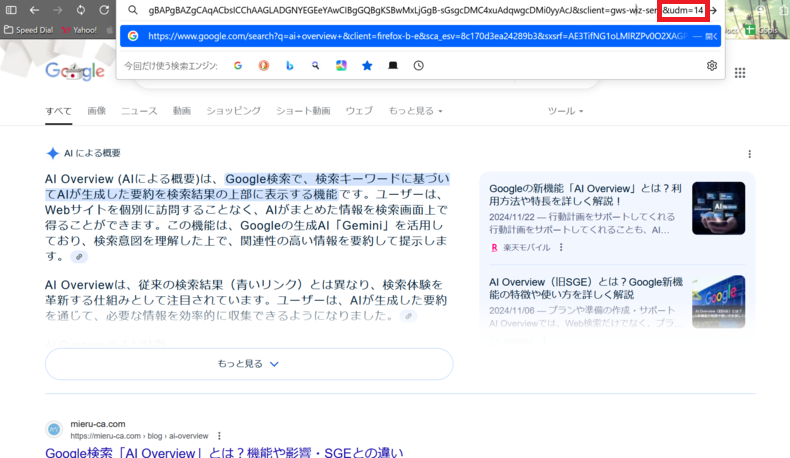790x458 pixels.
Task: Click the mieru-ca.com site favicon
Action: (54, 429)
